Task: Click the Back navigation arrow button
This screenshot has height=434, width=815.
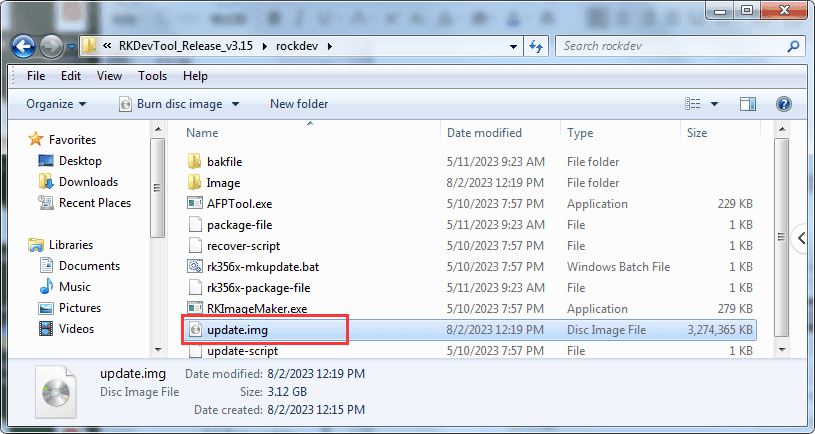Action: (24, 46)
